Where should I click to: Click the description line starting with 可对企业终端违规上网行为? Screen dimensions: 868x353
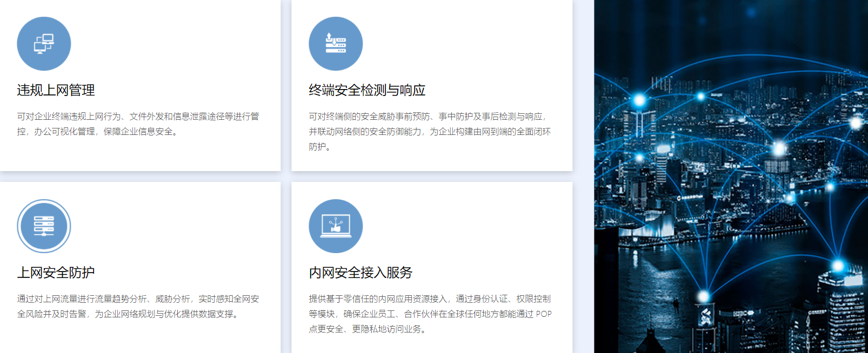[138, 117]
